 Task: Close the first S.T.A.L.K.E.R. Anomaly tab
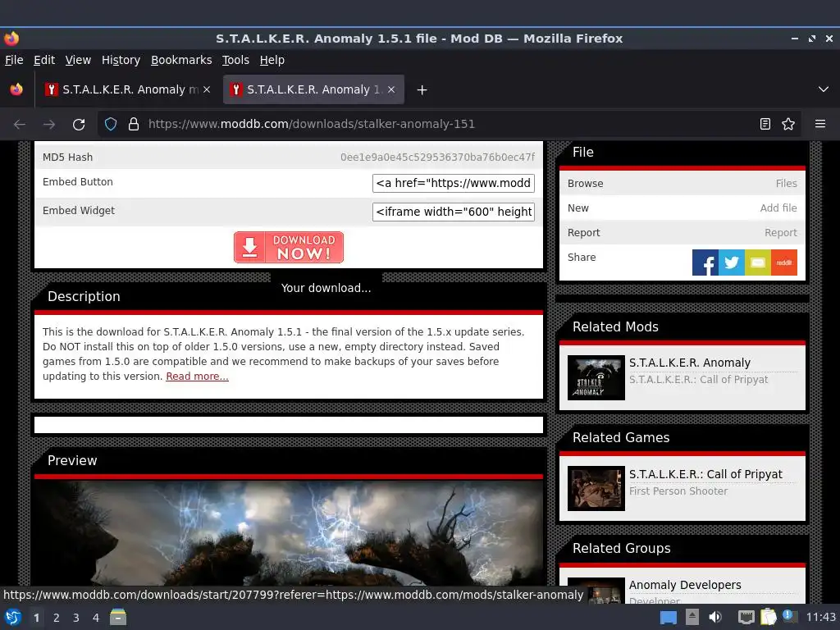pyautogui.click(x=207, y=89)
